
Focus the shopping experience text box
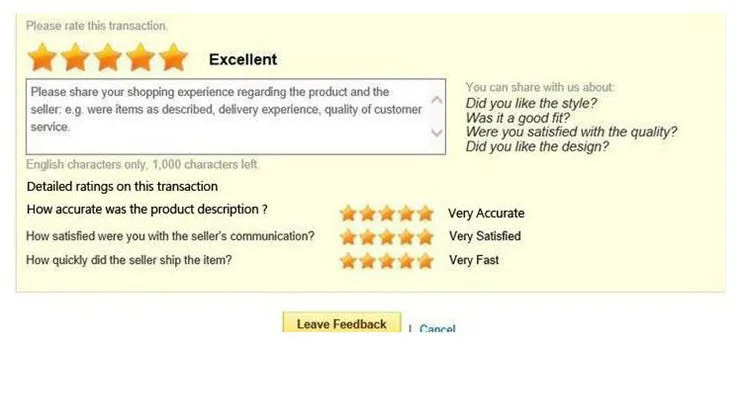click(x=228, y=116)
